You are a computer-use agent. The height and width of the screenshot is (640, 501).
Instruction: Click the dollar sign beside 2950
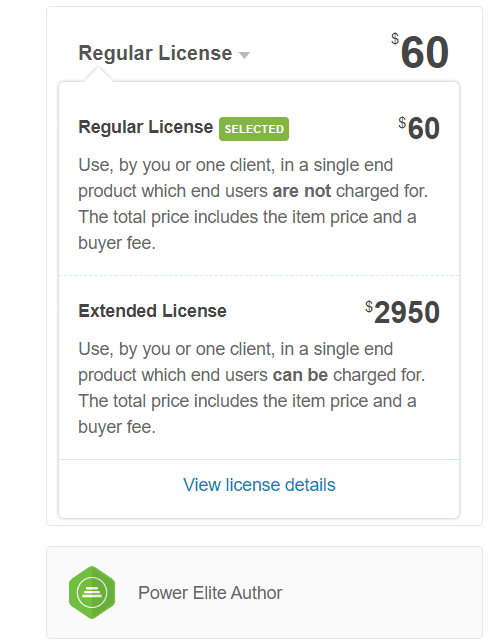[369, 307]
